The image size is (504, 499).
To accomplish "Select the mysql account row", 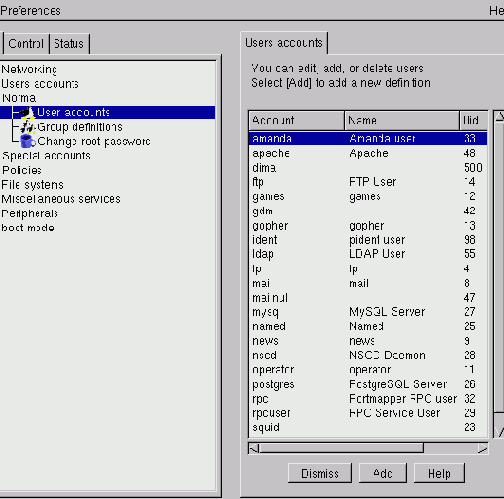I will [368, 312].
